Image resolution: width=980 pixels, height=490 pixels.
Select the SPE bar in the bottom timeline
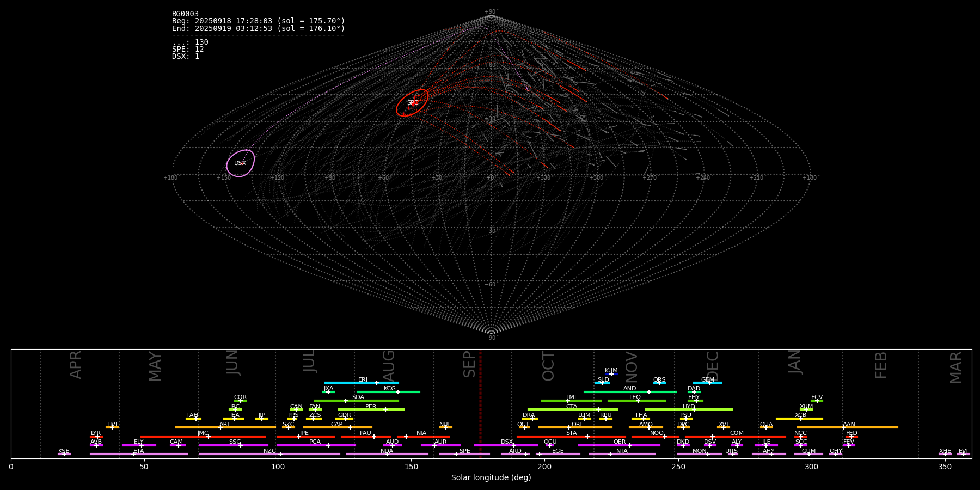[464, 454]
